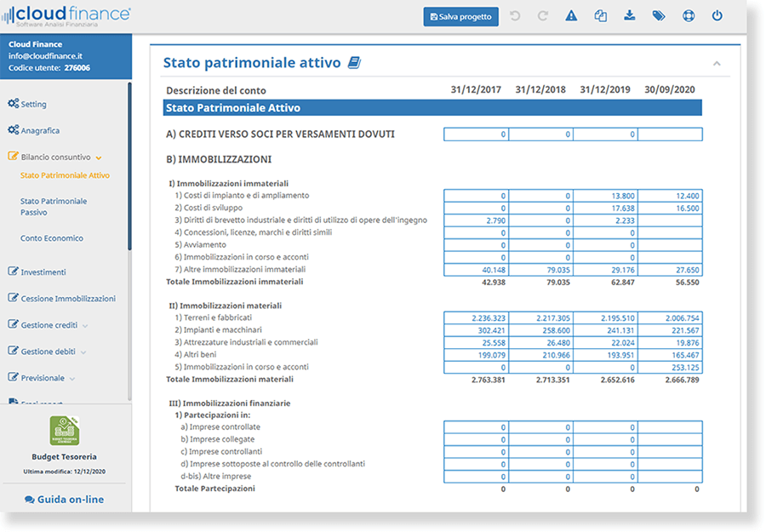Click the Codice utente 276006 text
This screenshot has width=766, height=532.
(x=49, y=68)
